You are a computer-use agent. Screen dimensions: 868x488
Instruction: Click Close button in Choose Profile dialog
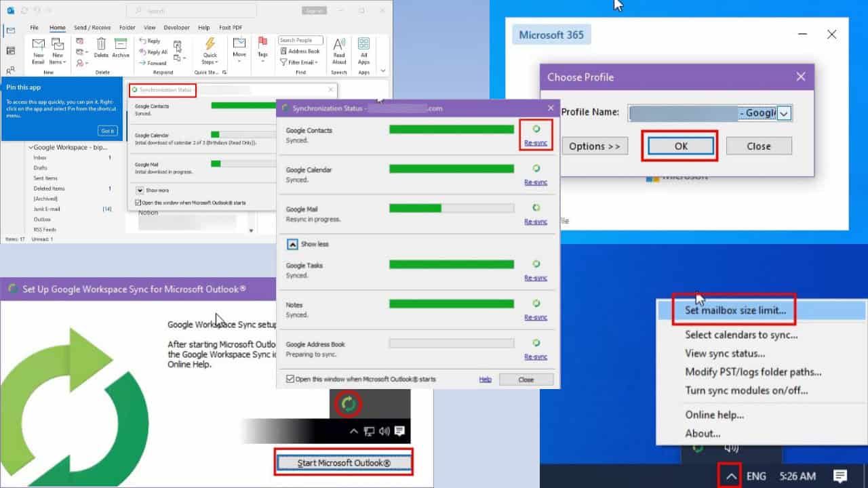pos(759,146)
